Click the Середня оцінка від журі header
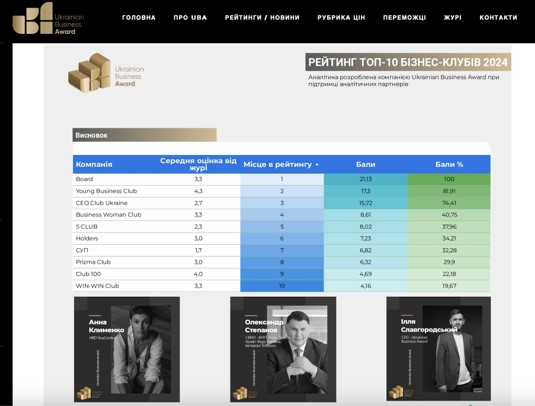 198,164
